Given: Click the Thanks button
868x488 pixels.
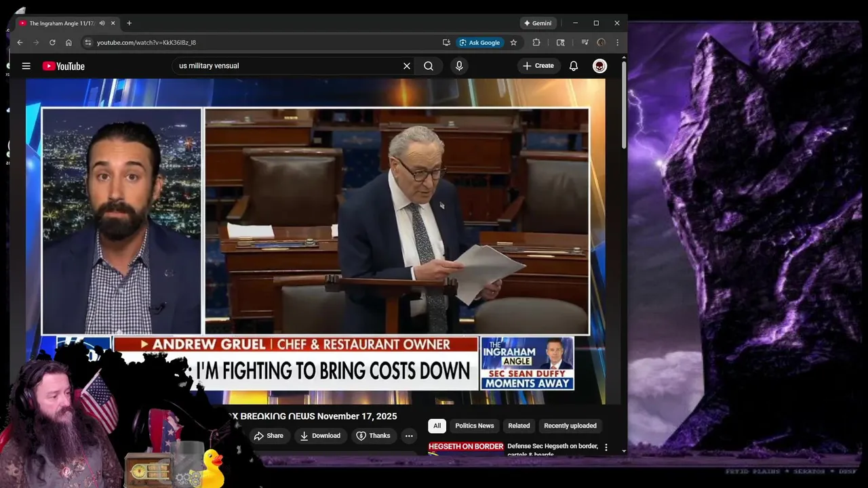Looking at the screenshot, I should point(374,436).
